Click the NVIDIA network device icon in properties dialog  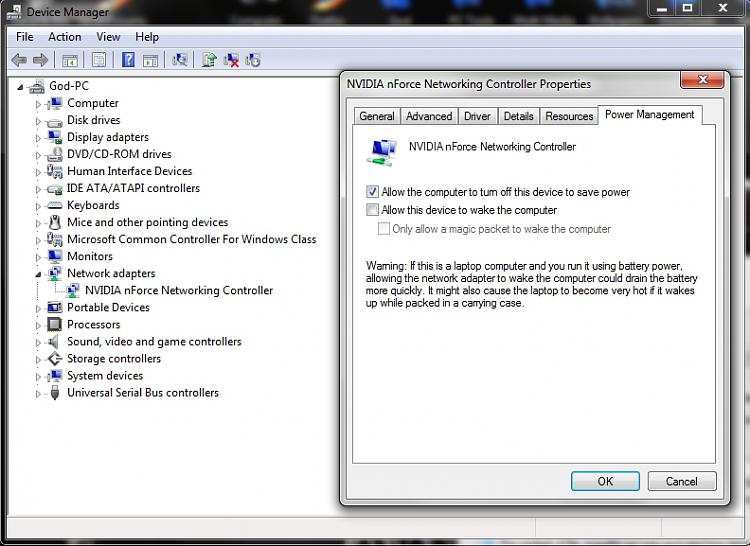pos(382,152)
